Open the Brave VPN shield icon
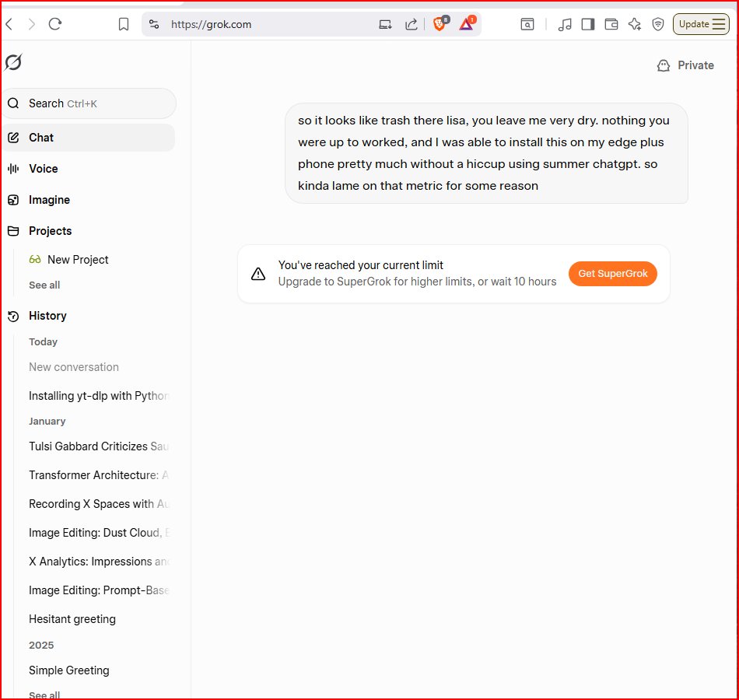Viewport: 739px width, 700px height. point(658,25)
